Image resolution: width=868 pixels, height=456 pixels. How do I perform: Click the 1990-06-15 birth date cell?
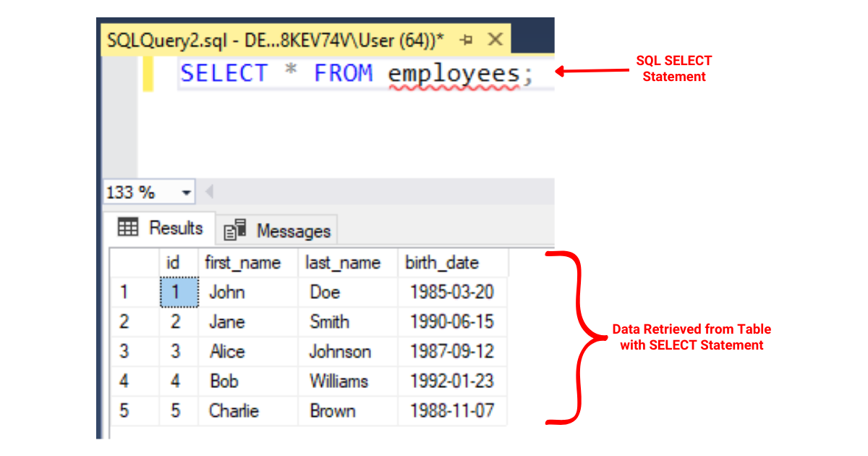click(453, 322)
